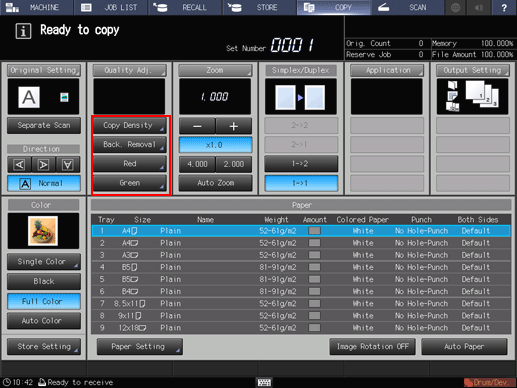Image resolution: width=517 pixels, height=388 pixels.
Task: Open Paper Setting
Action: click(x=139, y=347)
